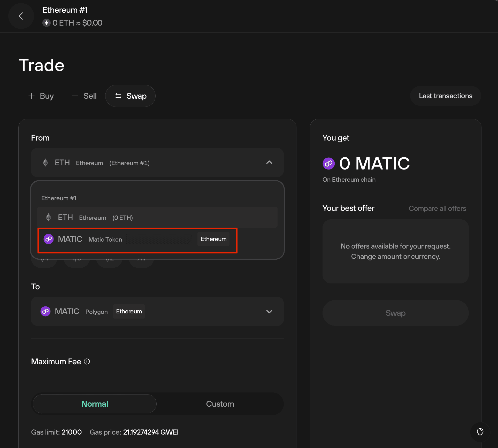The height and width of the screenshot is (448, 498).
Task: Click the 'On Ethereum chain' text
Action: point(349,180)
